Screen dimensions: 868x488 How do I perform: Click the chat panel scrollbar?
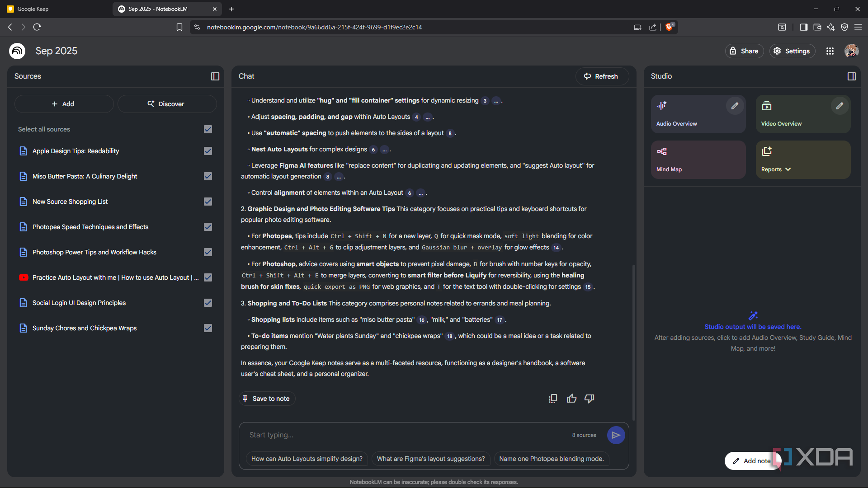[x=633, y=343]
